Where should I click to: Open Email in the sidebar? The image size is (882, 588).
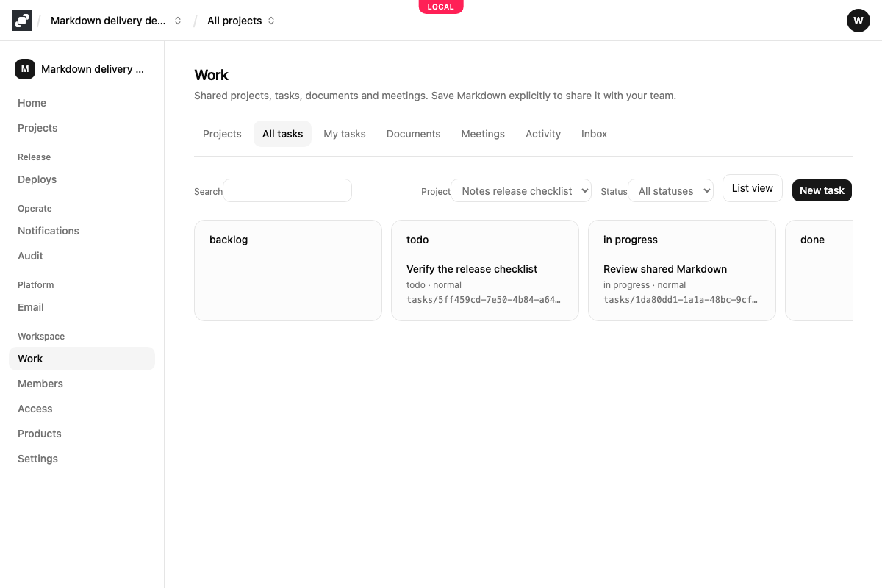point(82,307)
